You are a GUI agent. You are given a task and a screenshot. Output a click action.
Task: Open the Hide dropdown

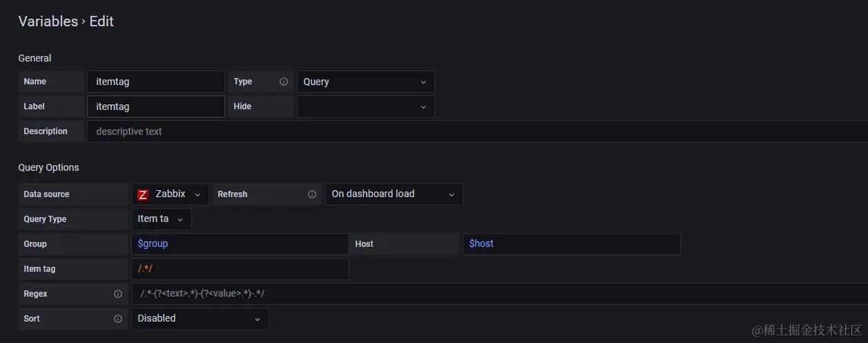coord(365,106)
